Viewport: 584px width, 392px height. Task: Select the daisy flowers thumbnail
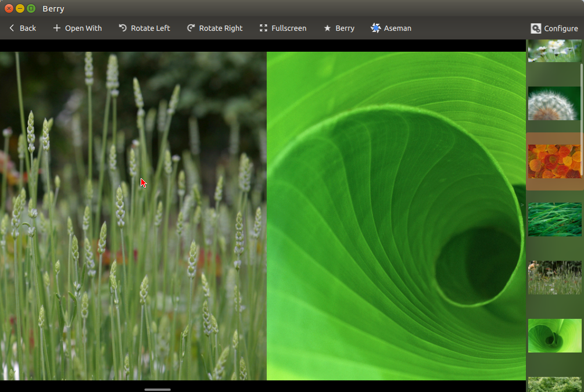click(x=554, y=51)
